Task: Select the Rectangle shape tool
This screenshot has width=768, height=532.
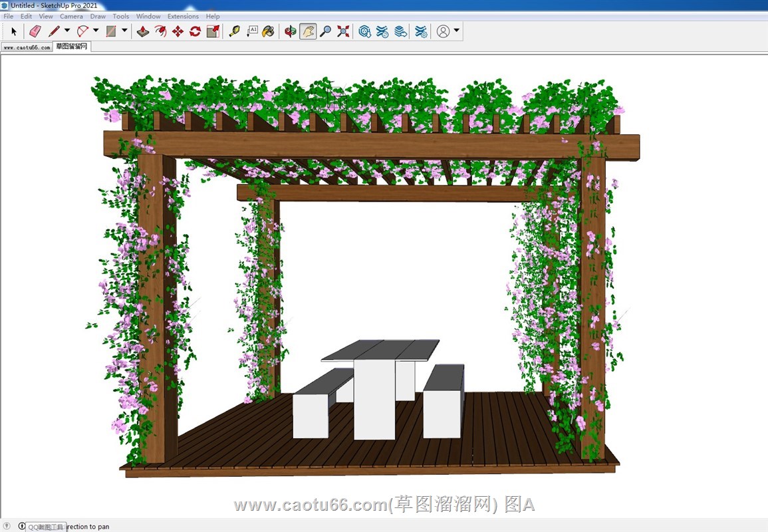Action: 111,32
